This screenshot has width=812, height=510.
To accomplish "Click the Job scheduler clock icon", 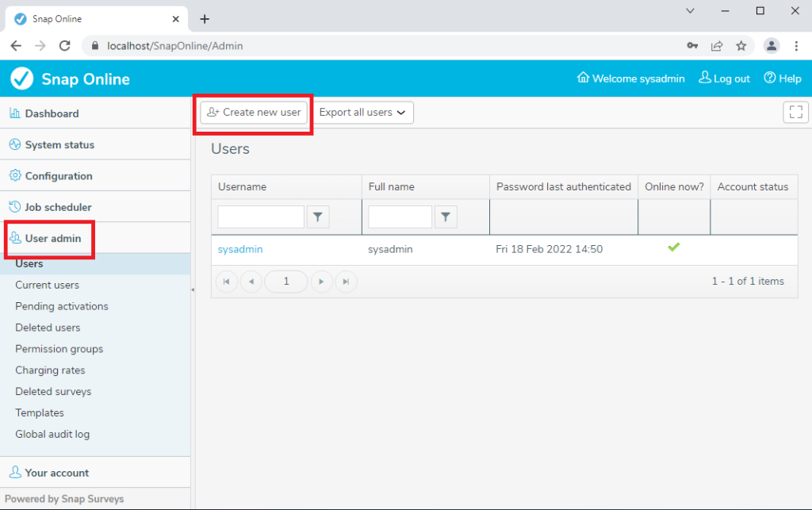I will point(14,206).
